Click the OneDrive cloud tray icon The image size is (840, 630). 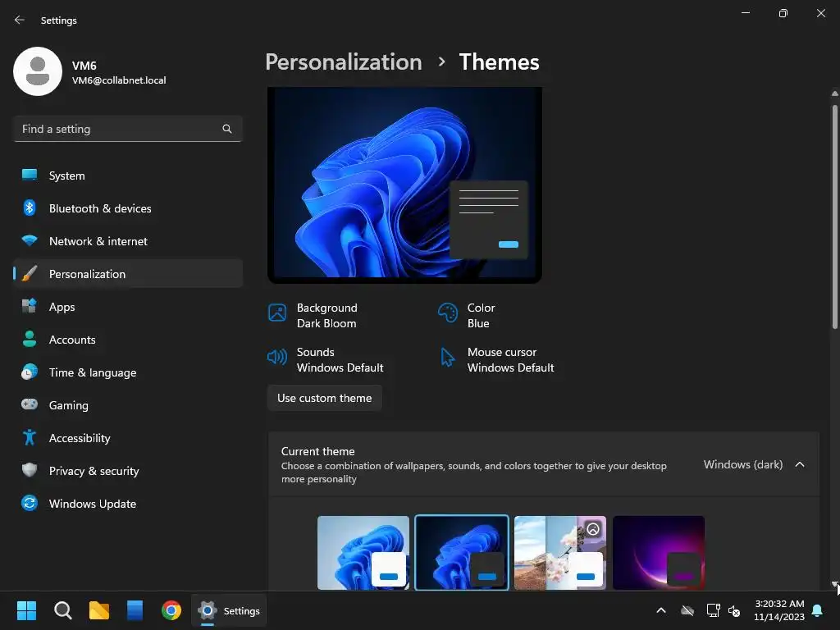coord(687,610)
